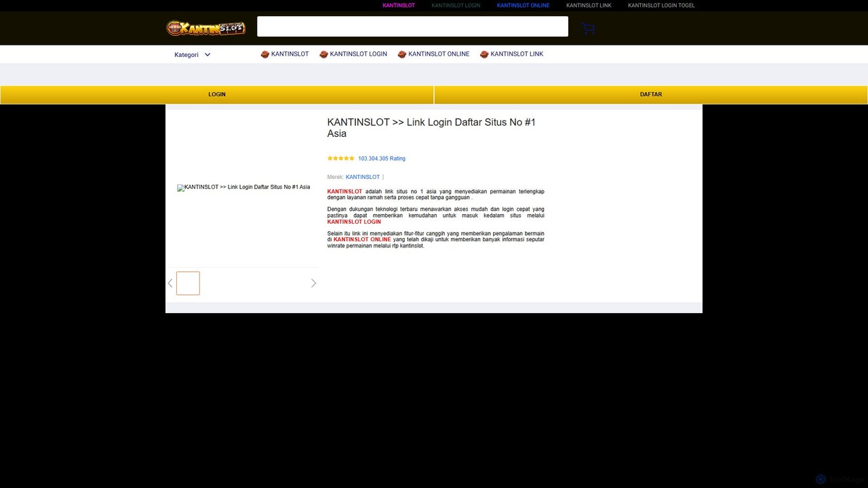
Task: Select KANTINSLOT nav menu item
Action: tap(285, 54)
